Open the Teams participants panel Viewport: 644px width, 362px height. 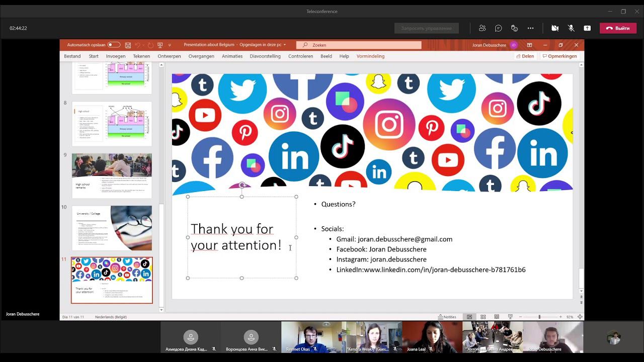(482, 28)
